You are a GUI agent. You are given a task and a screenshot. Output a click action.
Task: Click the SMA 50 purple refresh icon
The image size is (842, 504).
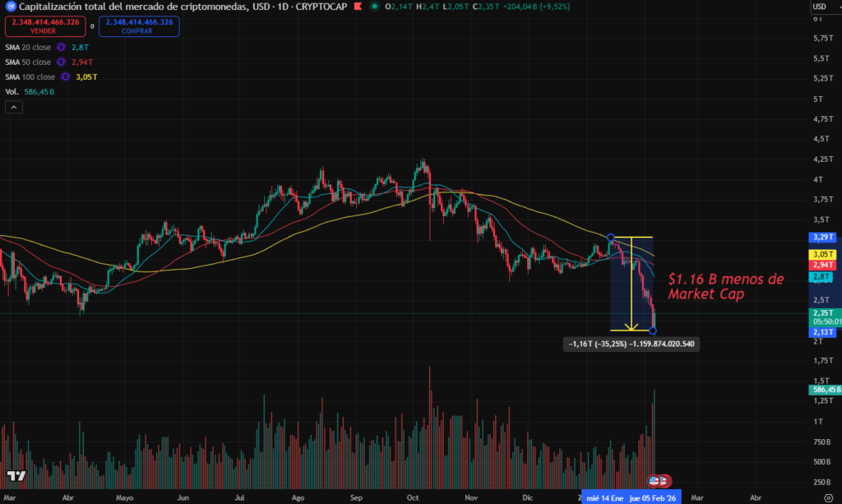(x=61, y=62)
